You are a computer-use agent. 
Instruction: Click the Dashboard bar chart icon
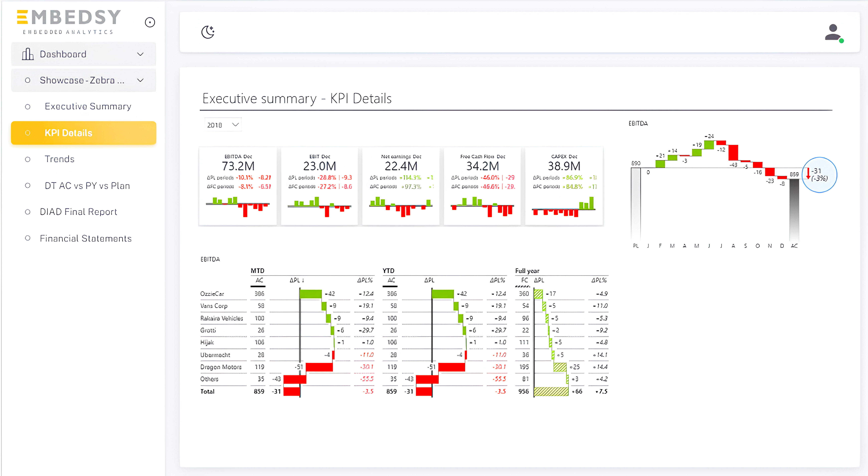tap(28, 54)
